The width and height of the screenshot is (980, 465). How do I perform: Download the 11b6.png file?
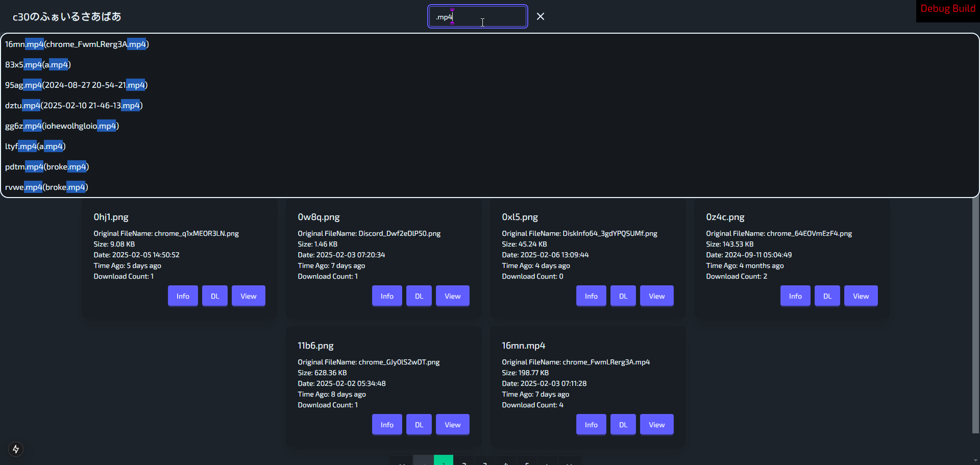[x=419, y=425]
